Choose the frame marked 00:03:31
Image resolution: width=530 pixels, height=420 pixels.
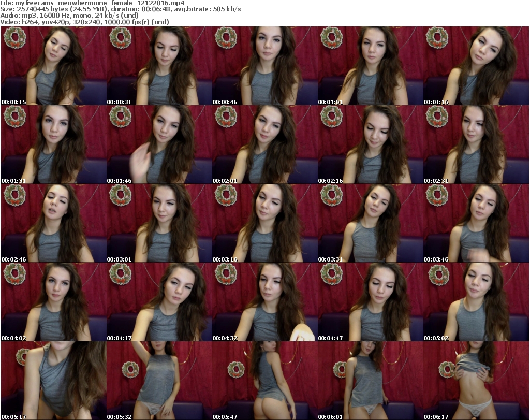coord(371,223)
